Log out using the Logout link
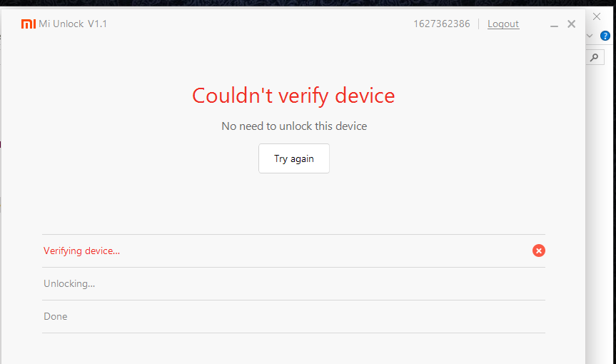This screenshot has width=616, height=364. coord(503,24)
